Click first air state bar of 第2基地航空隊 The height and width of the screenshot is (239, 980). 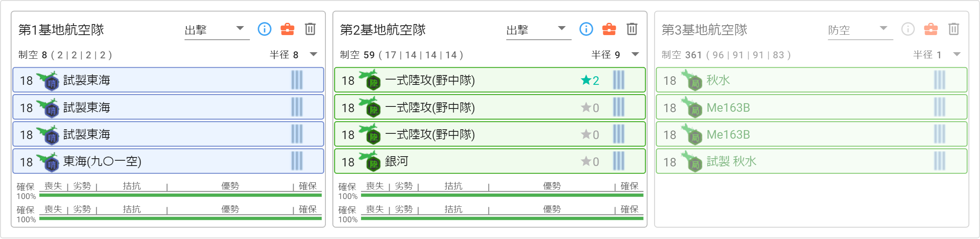point(502,195)
